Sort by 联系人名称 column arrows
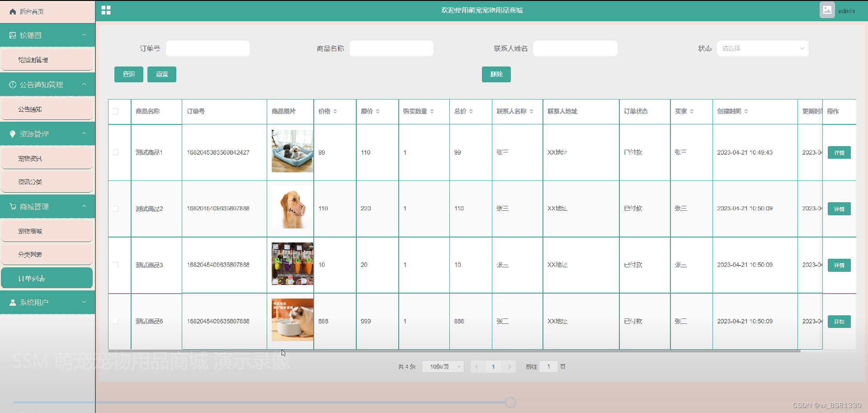This screenshot has width=868, height=413. (531, 111)
